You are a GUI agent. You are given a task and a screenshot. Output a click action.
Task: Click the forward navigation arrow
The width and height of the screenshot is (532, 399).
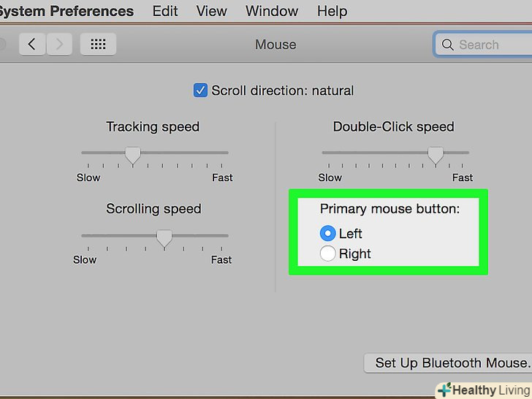[x=59, y=45]
